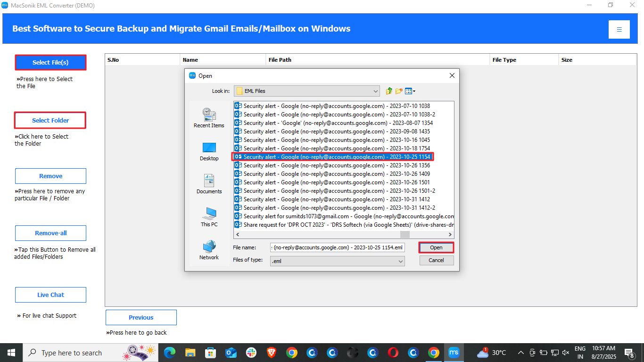Screen dimensions: 644x362
Task: Select the file dated 2023-10-26 1356
Action: tap(332, 165)
